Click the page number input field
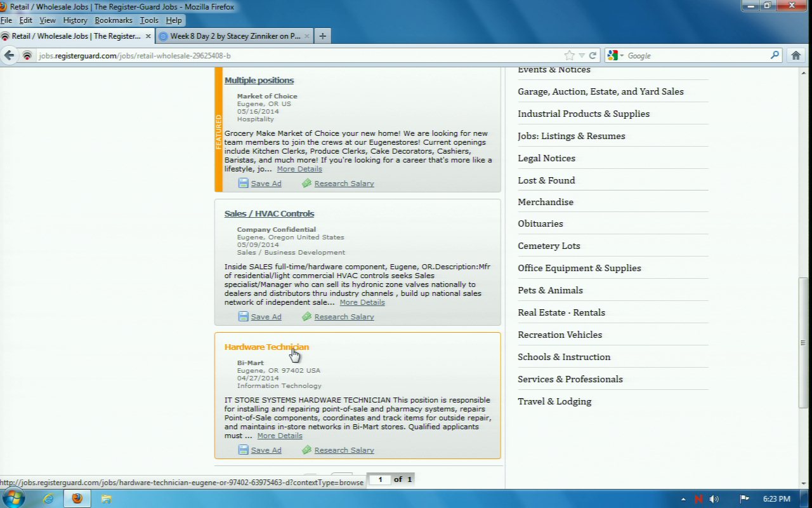 click(x=380, y=479)
